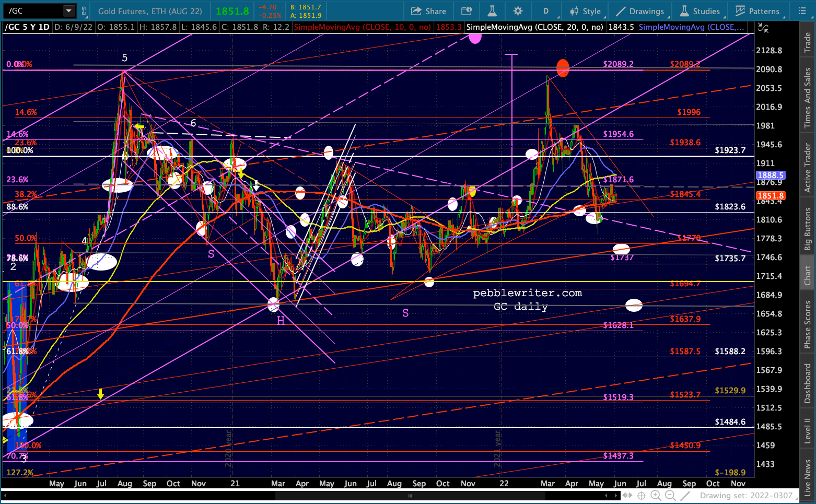
Task: Click the $1484.6 white level label
Action: click(x=730, y=422)
